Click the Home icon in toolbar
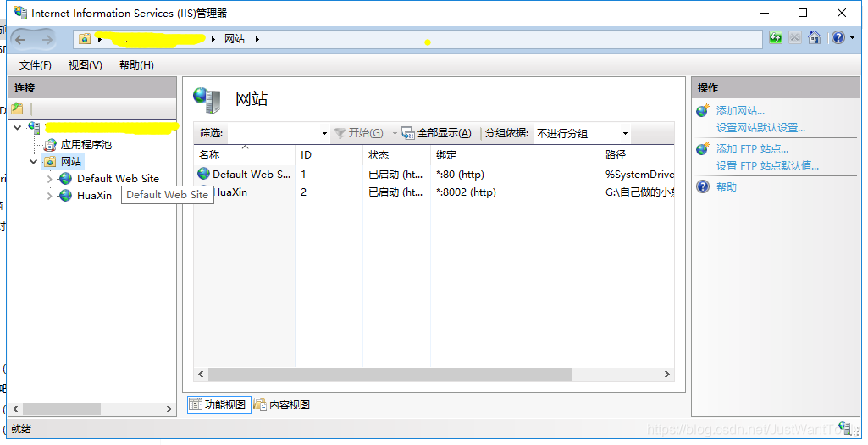 tap(815, 37)
